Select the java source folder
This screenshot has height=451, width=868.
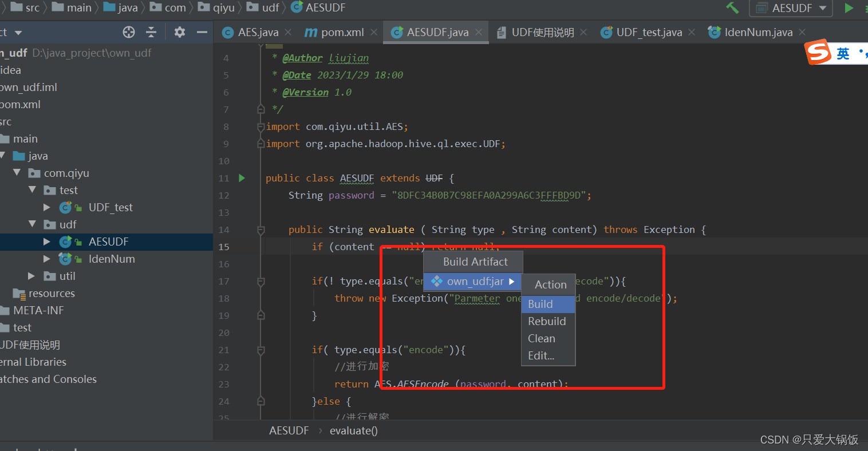38,156
